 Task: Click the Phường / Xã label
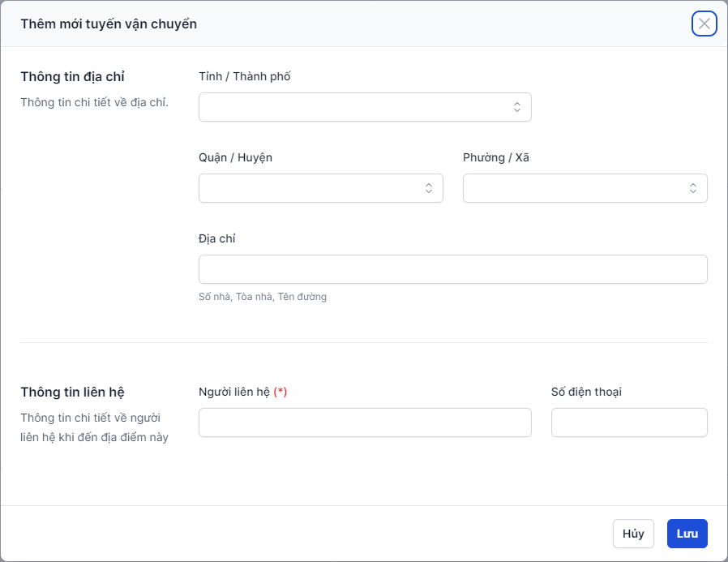(495, 157)
